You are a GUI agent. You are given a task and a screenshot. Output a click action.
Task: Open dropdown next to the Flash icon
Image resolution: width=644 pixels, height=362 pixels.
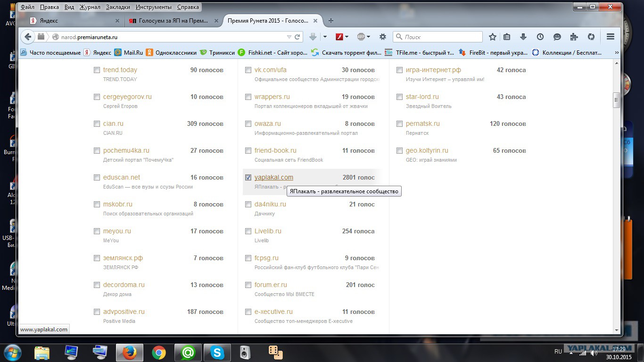[347, 37]
